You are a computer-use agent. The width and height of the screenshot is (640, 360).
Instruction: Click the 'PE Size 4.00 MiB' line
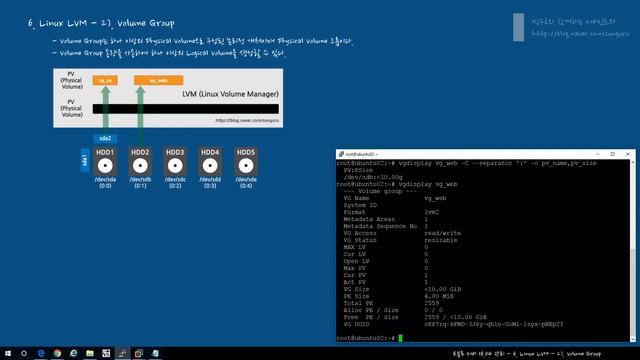tap(398, 296)
